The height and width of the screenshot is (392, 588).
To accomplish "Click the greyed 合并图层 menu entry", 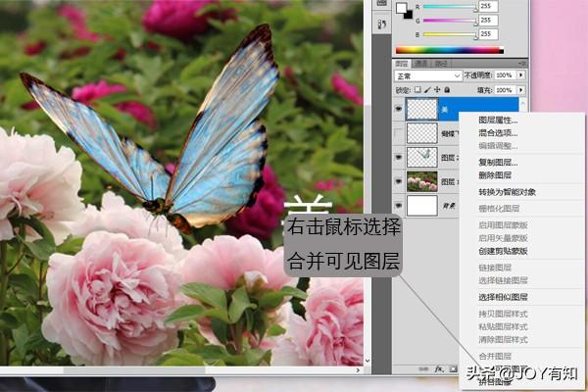I will pyautogui.click(x=495, y=356).
